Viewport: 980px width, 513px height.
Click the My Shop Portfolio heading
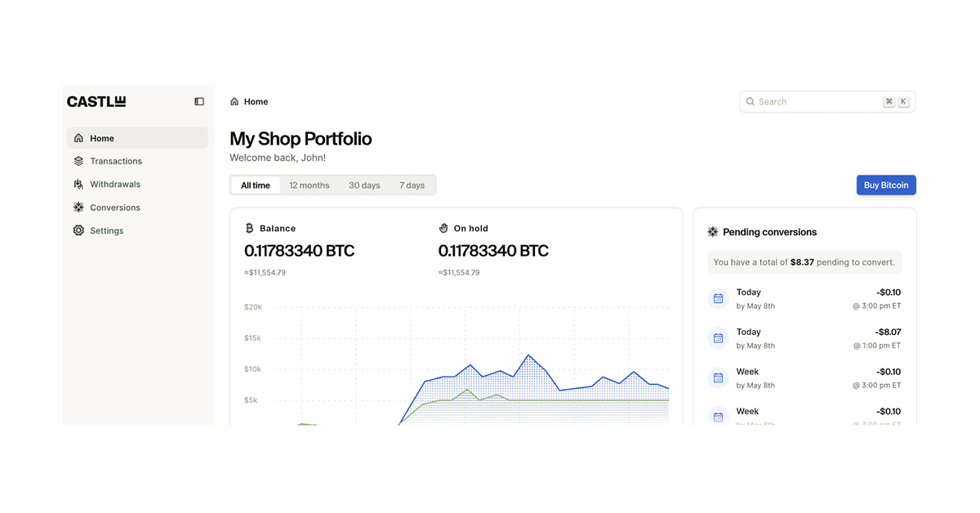(301, 139)
